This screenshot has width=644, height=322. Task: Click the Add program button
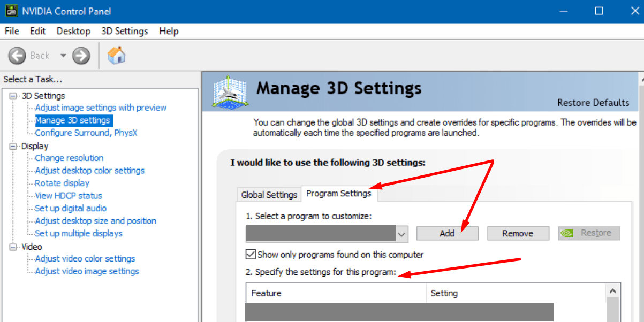click(x=447, y=233)
